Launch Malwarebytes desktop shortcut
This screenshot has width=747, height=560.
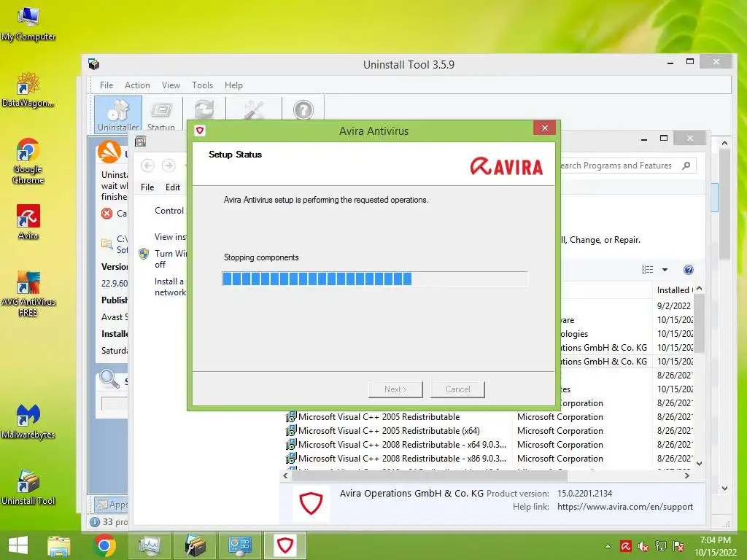click(x=28, y=421)
